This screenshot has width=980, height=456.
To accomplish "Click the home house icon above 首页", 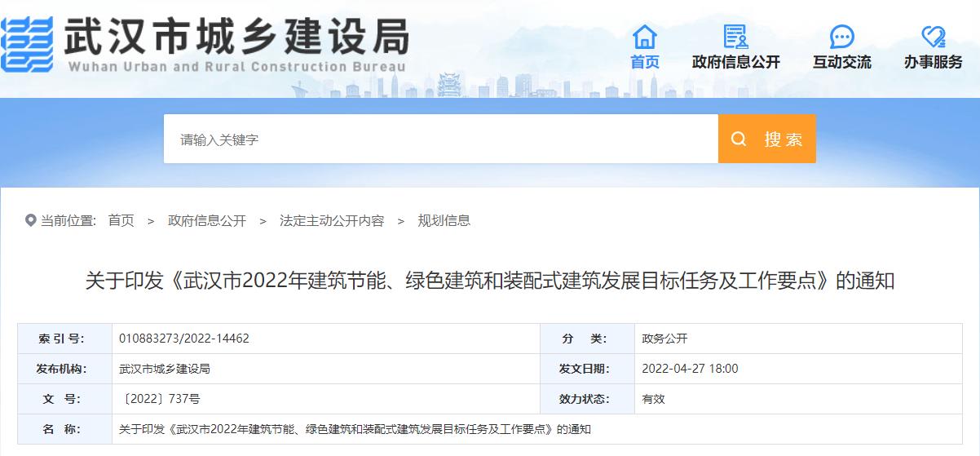I will point(644,37).
